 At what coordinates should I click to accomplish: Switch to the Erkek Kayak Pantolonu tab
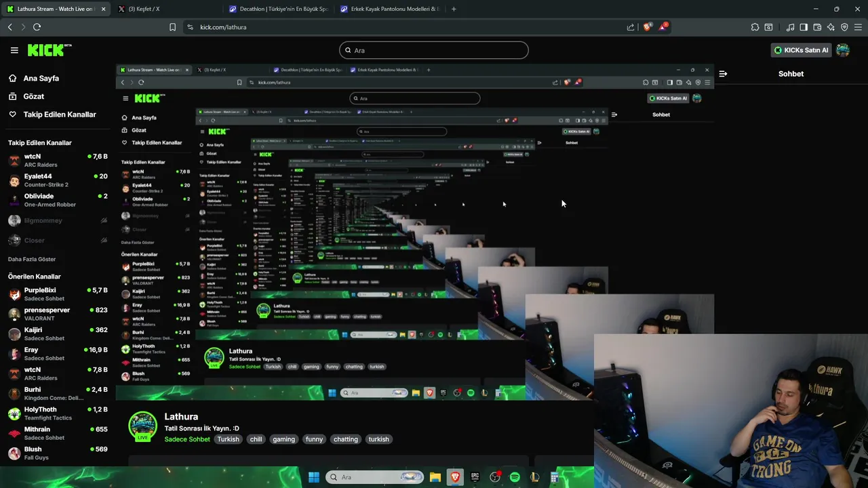point(390,9)
